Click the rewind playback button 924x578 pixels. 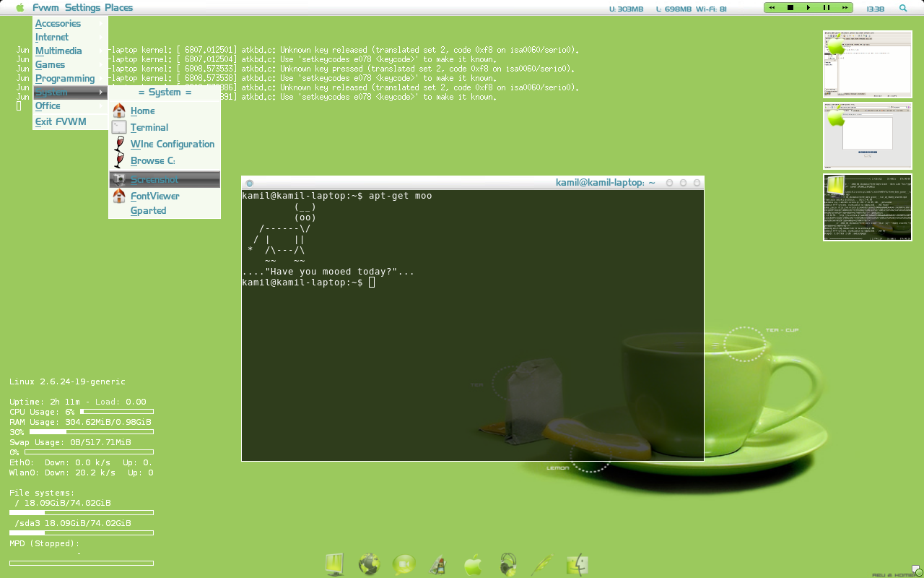[x=772, y=8]
